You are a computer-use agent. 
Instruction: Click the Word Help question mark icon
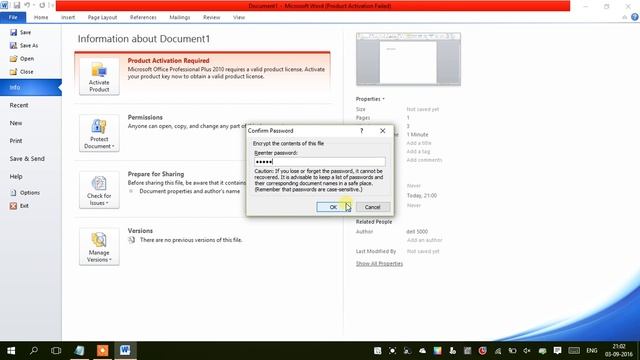pyautogui.click(x=635, y=17)
